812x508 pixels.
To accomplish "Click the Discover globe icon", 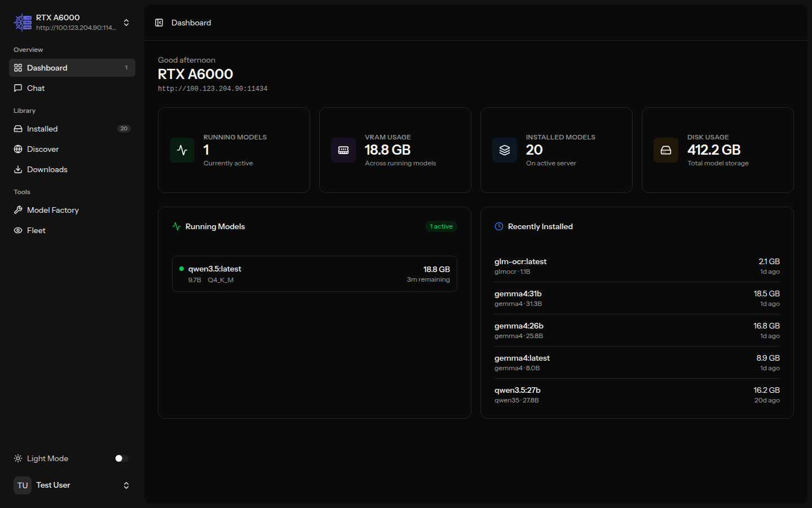I will click(x=17, y=148).
